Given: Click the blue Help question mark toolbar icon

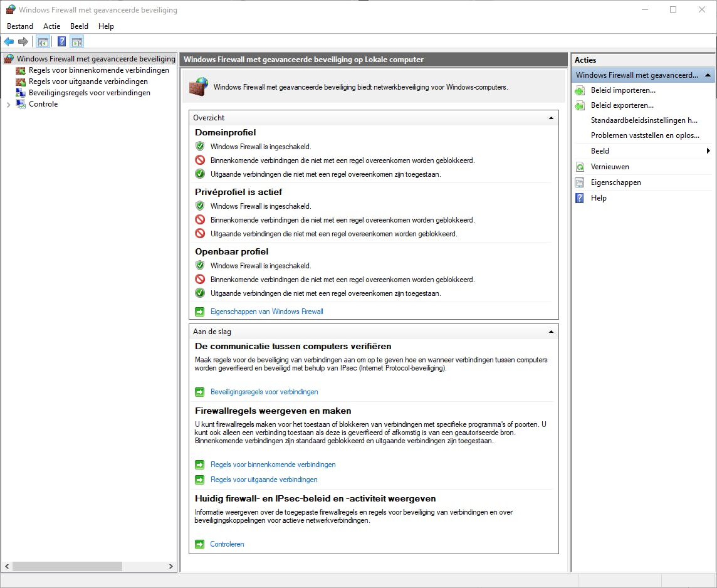Looking at the screenshot, I should pyautogui.click(x=61, y=41).
